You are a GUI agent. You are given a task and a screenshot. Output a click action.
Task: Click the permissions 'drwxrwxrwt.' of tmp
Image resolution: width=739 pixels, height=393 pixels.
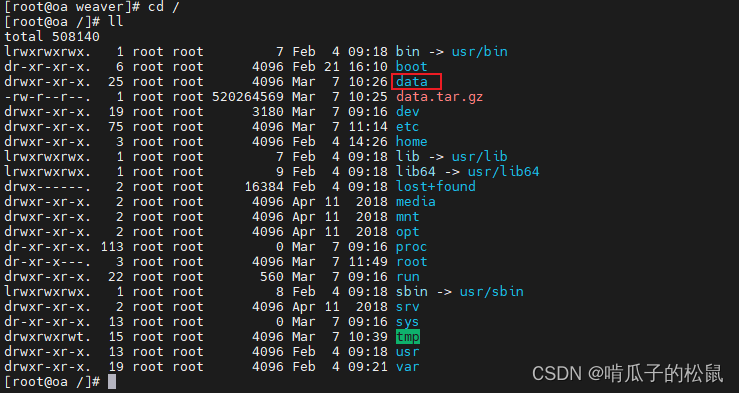[48, 337]
